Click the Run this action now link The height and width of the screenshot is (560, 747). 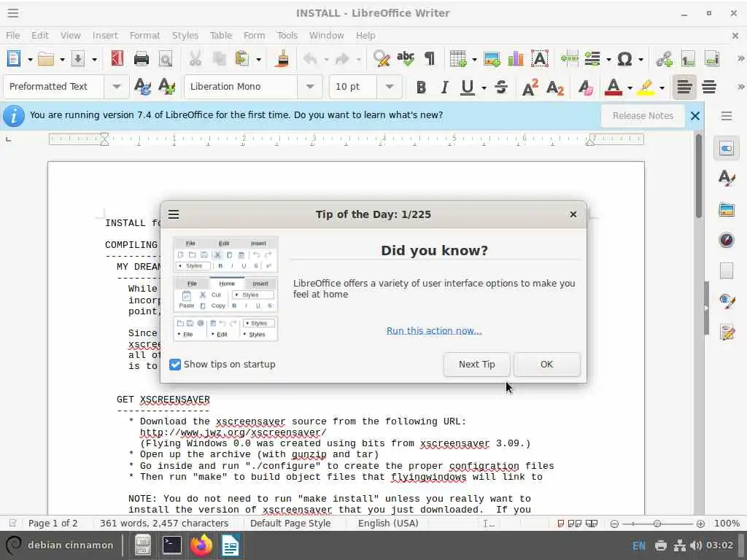click(x=434, y=330)
